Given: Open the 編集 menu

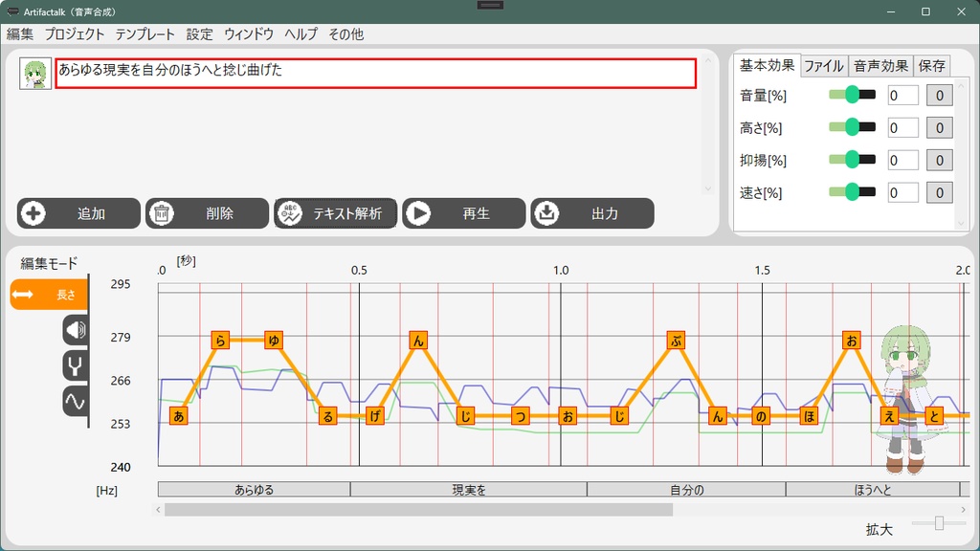Looking at the screenshot, I should click(x=20, y=34).
